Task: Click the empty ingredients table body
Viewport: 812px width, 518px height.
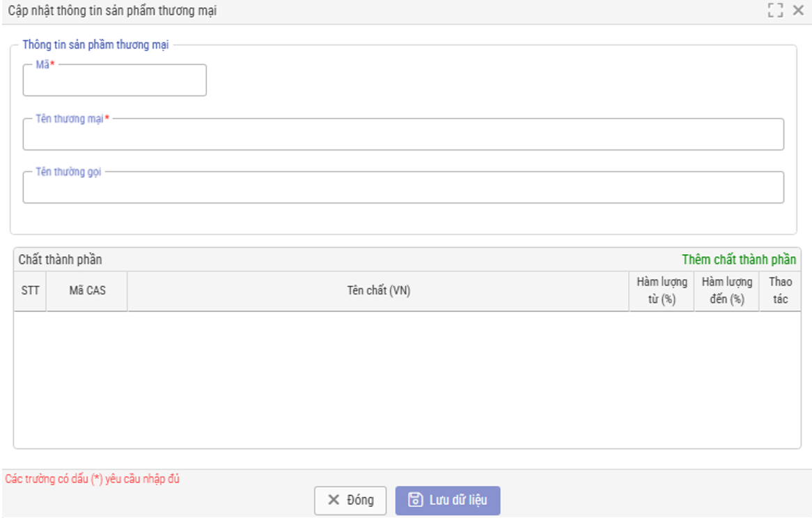Action: tap(407, 379)
